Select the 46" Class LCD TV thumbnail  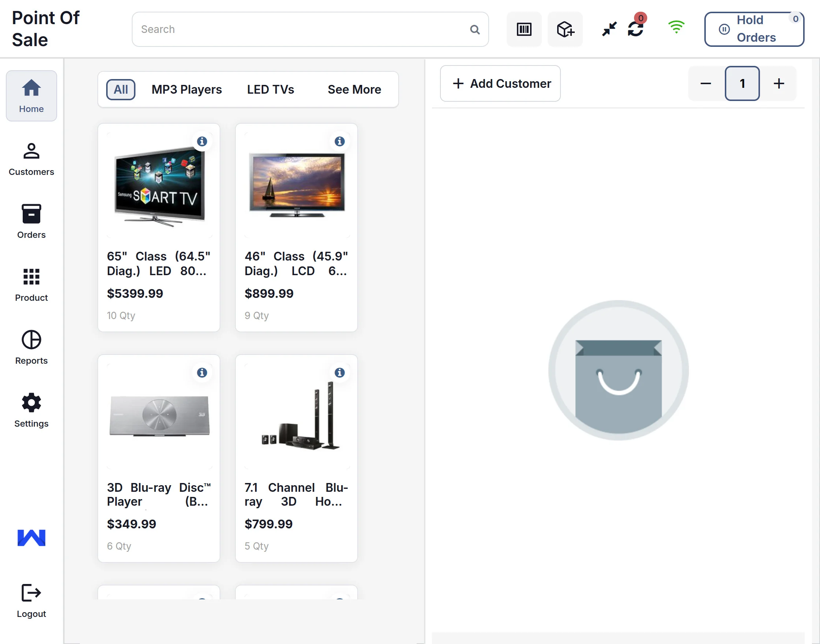pos(297,185)
